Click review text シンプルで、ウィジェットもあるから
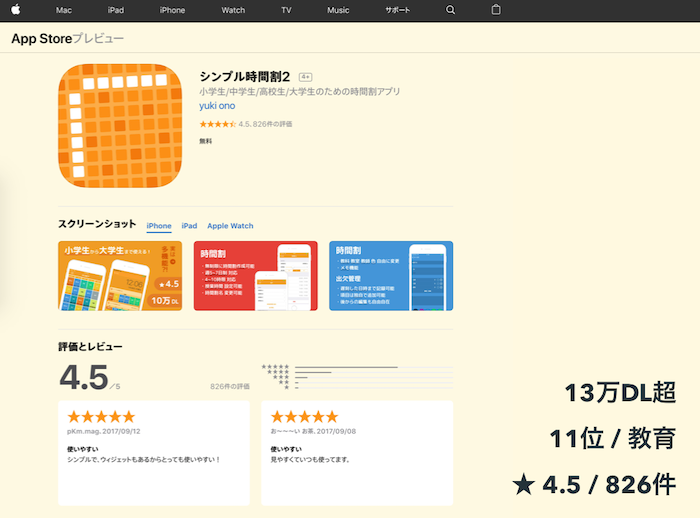 click(144, 460)
